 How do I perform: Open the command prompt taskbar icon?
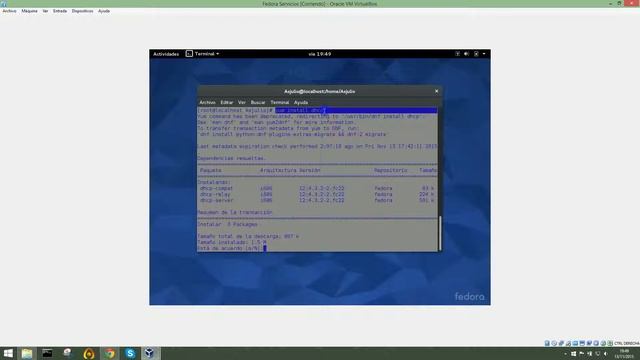(47, 353)
